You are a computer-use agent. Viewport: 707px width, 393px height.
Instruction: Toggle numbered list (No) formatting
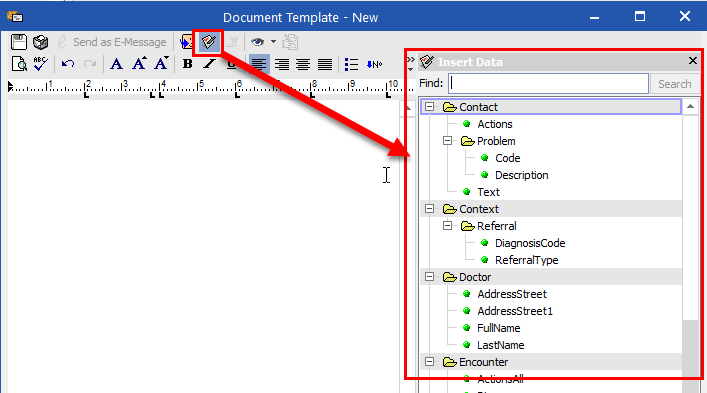coord(374,64)
